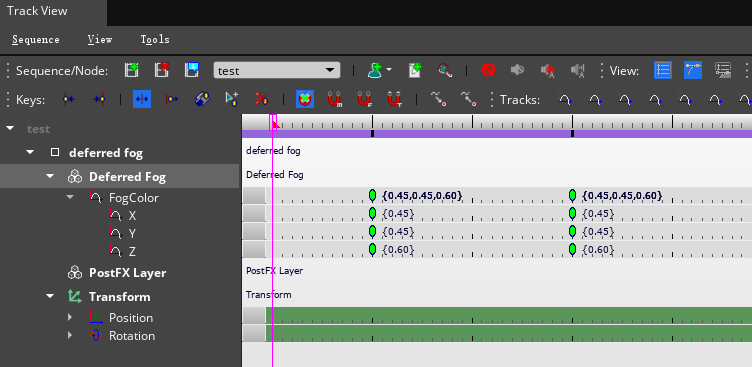
Task: Click the second Sync Selected Keys icon
Action: point(468,99)
